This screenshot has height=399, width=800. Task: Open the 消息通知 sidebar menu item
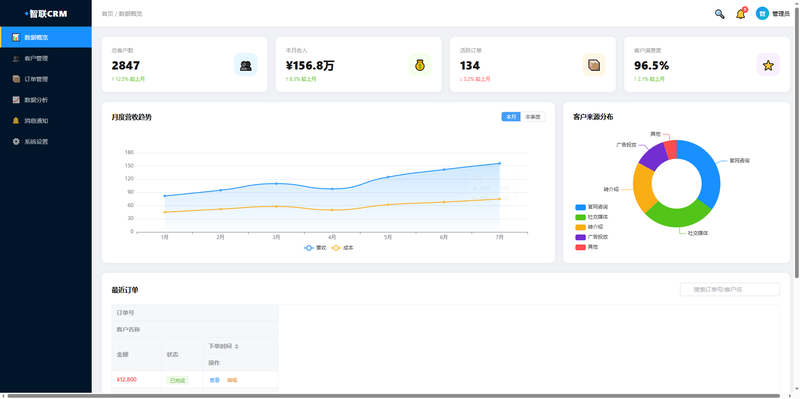click(46, 121)
